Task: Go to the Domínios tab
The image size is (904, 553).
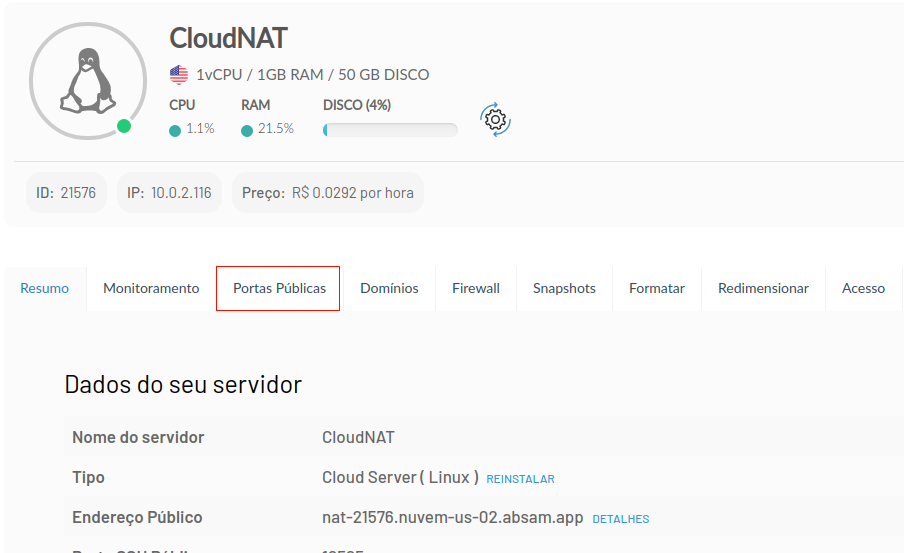Action: (389, 288)
